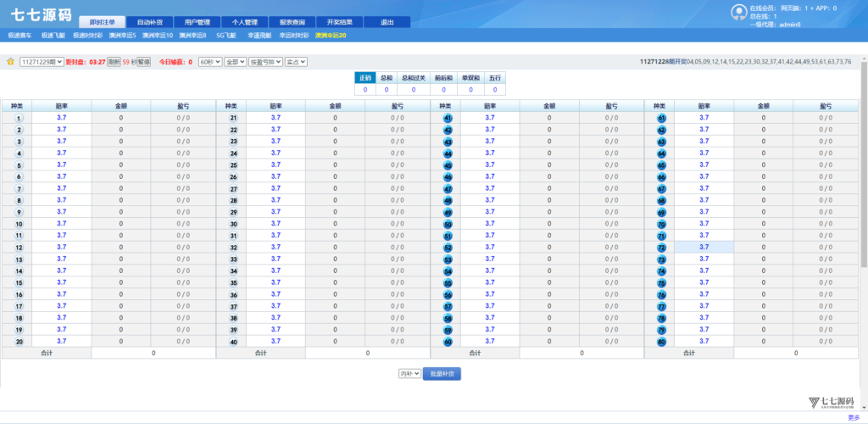Screen dimensions: 868x424
Task: Open the 实占 dropdown
Action: click(x=296, y=62)
